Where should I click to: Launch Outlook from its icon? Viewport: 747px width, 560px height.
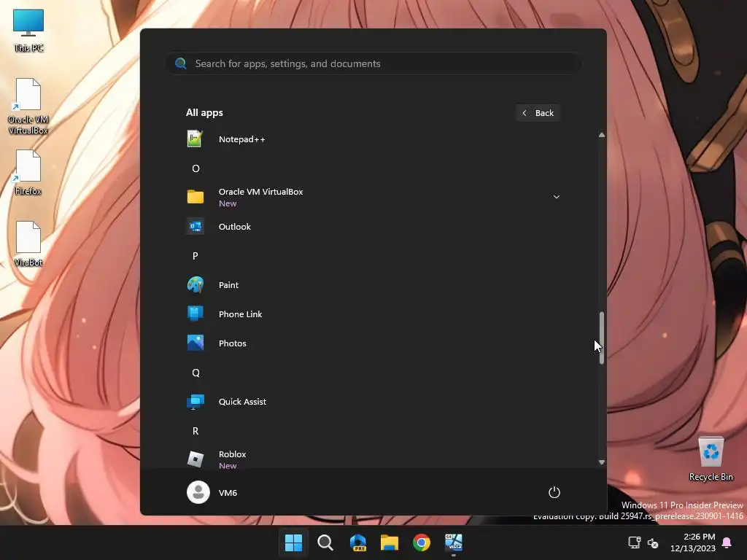[195, 227]
